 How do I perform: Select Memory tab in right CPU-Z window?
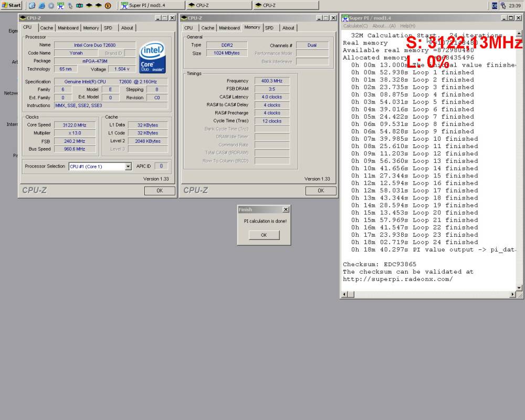pyautogui.click(x=252, y=27)
